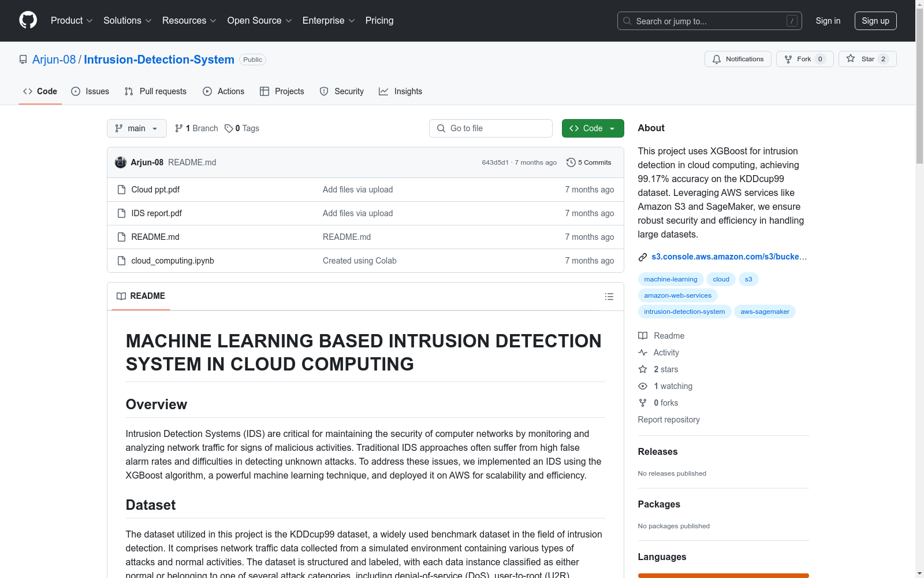This screenshot has width=924, height=578.
Task: Open the README outline list icon
Action: [x=609, y=297]
